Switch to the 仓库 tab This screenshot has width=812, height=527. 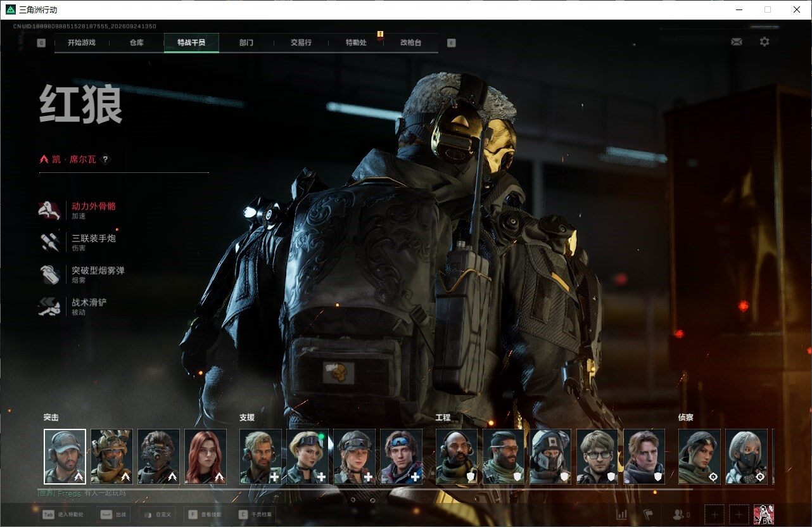(136, 43)
